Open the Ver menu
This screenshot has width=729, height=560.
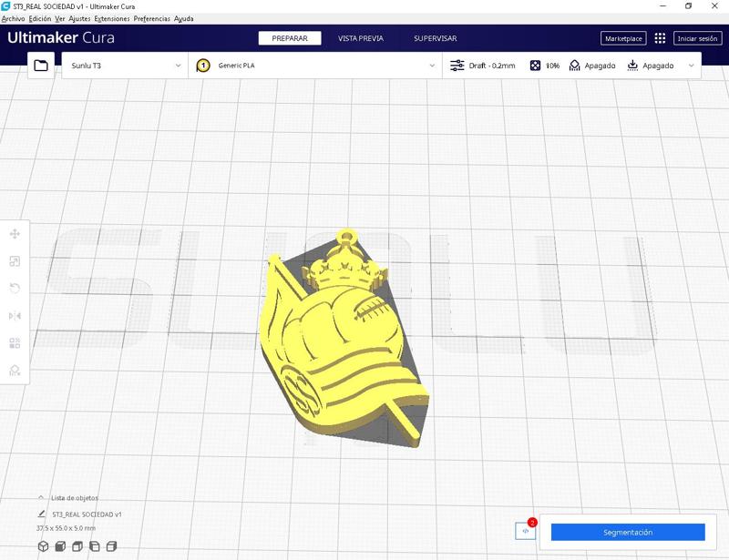[60, 18]
